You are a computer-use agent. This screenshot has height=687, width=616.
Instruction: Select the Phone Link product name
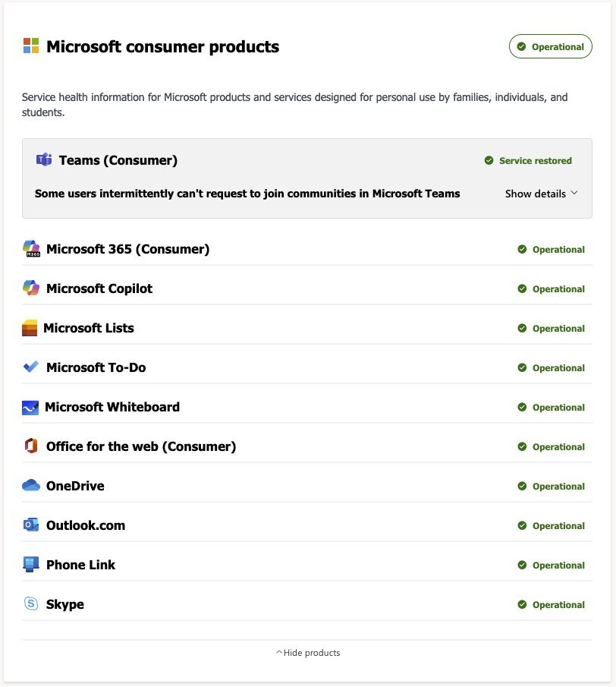click(80, 565)
